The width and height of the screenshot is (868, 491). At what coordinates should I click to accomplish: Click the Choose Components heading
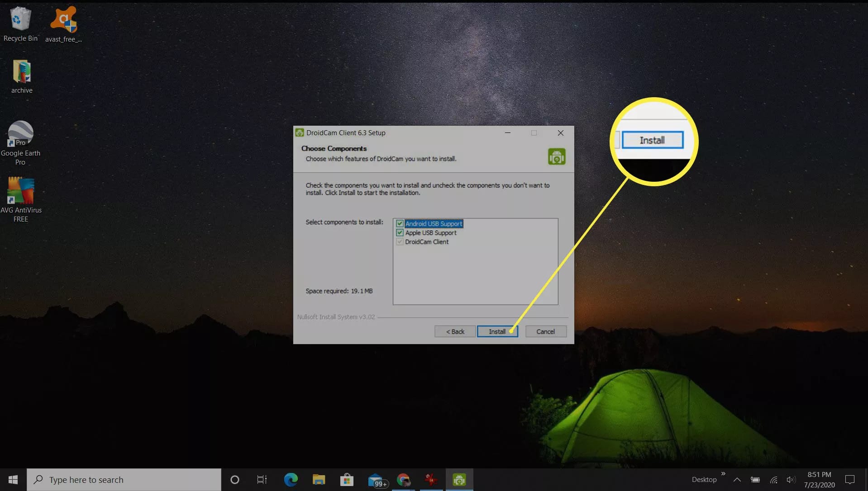click(334, 148)
